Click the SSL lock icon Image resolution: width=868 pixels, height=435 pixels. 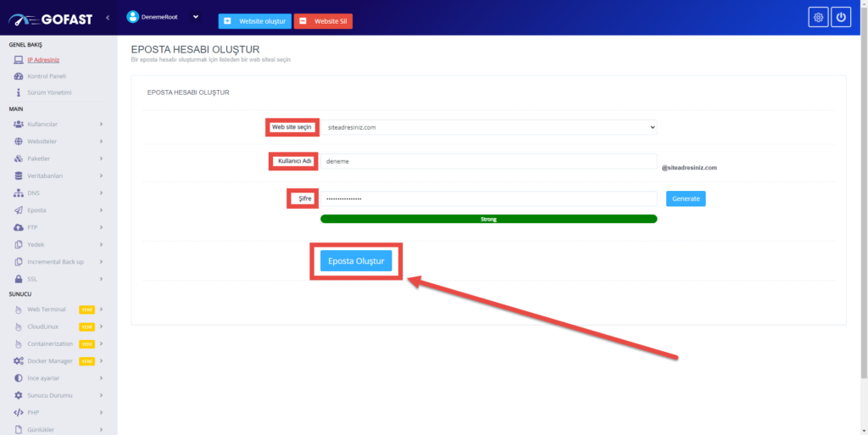[19, 279]
